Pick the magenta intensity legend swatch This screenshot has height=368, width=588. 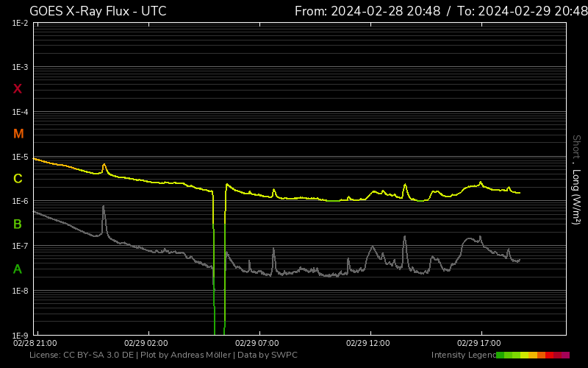coord(565,355)
